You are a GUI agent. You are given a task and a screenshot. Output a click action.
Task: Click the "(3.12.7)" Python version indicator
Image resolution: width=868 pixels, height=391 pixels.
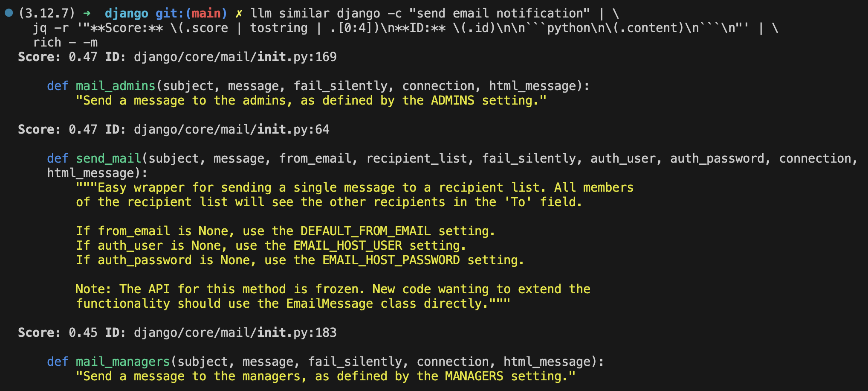click(47, 13)
